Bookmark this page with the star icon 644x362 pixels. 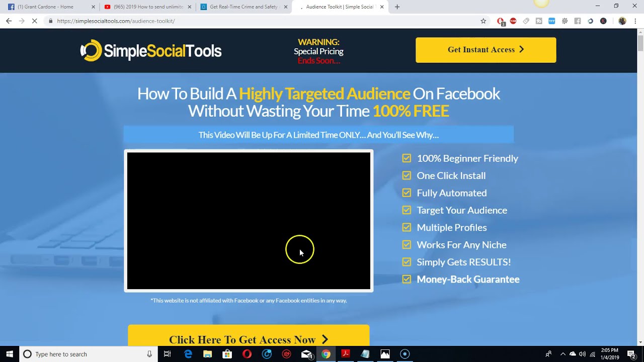click(x=484, y=21)
